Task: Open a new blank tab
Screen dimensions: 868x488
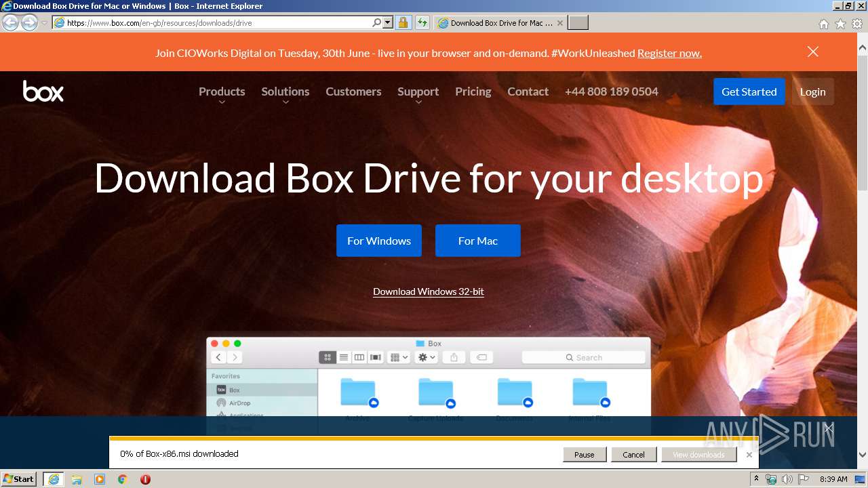Action: pyautogui.click(x=578, y=23)
